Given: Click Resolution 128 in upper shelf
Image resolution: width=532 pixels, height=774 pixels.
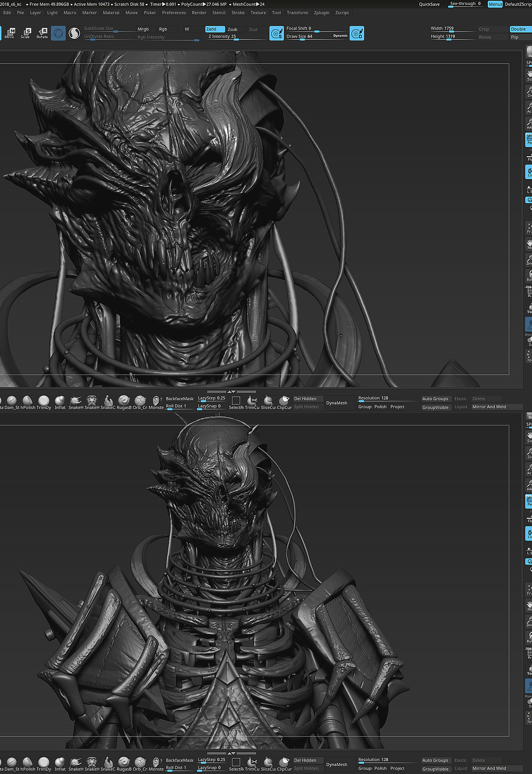Looking at the screenshot, I should pyautogui.click(x=388, y=399).
